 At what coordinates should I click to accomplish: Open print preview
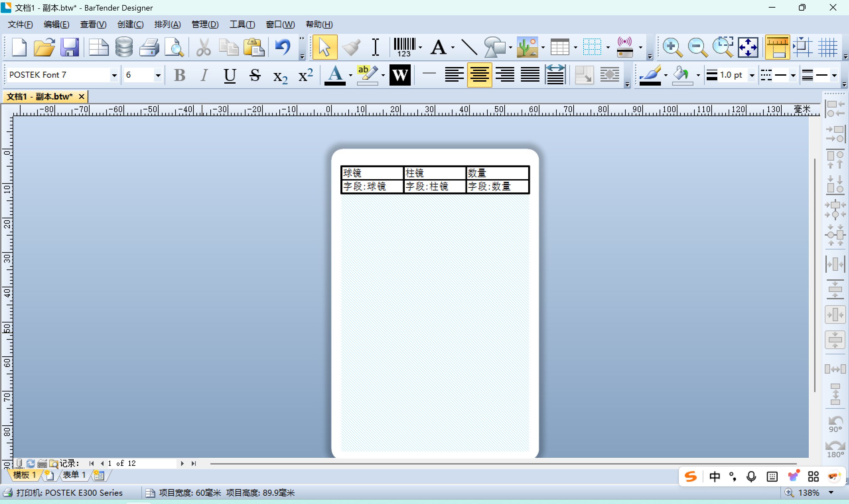[174, 47]
